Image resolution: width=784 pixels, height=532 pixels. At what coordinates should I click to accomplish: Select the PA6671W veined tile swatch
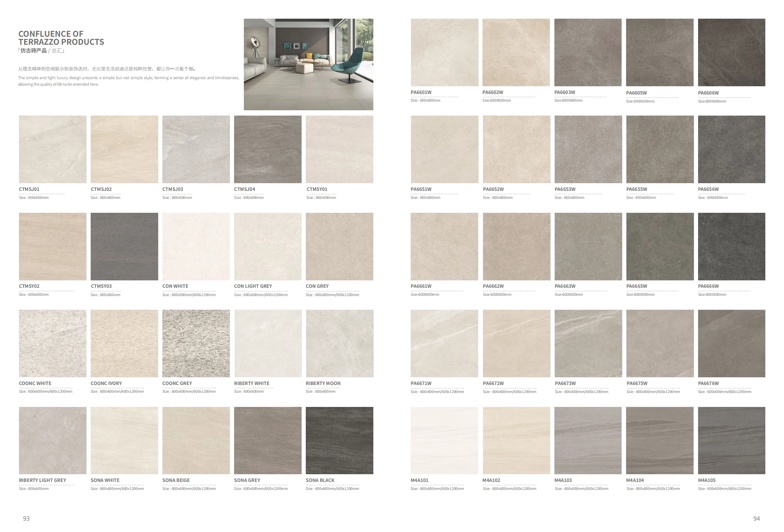(444, 343)
